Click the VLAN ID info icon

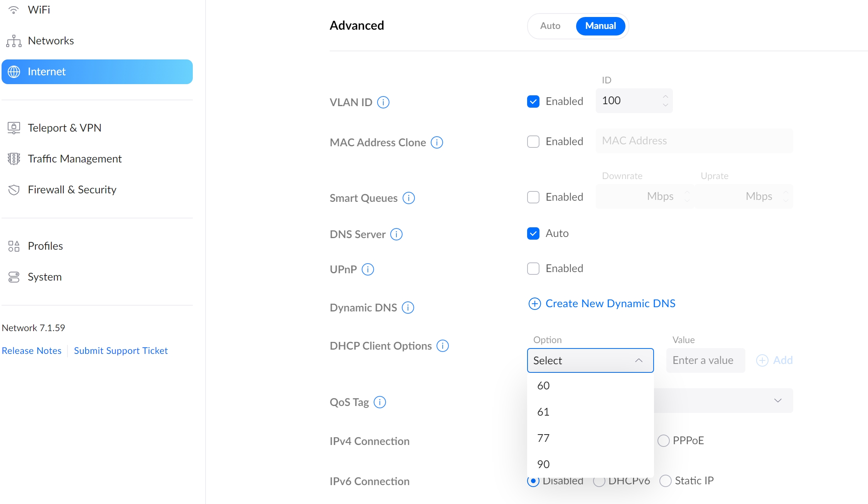(x=383, y=102)
